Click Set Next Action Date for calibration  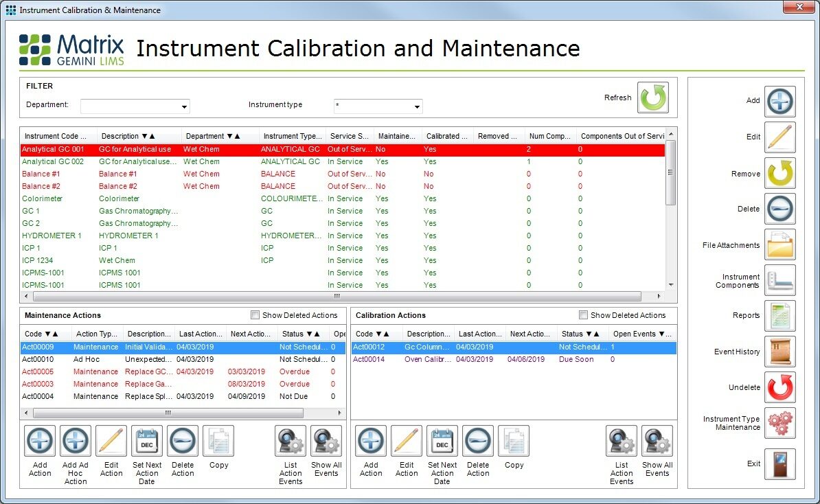point(442,441)
